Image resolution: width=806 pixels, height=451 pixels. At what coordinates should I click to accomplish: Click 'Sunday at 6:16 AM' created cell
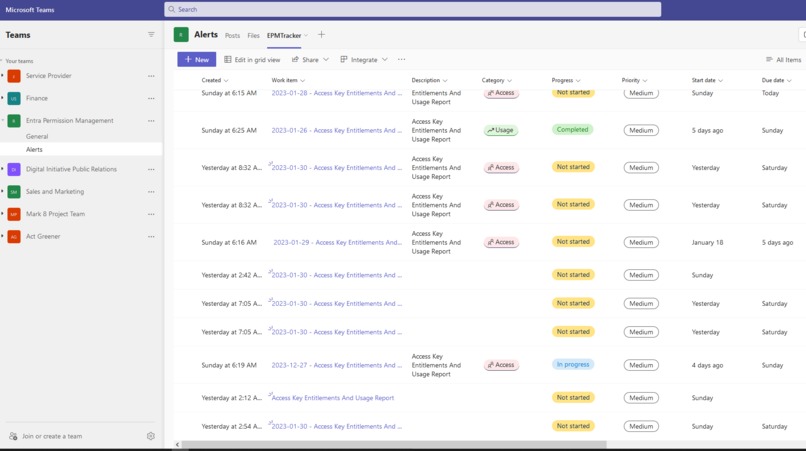pyautogui.click(x=229, y=242)
